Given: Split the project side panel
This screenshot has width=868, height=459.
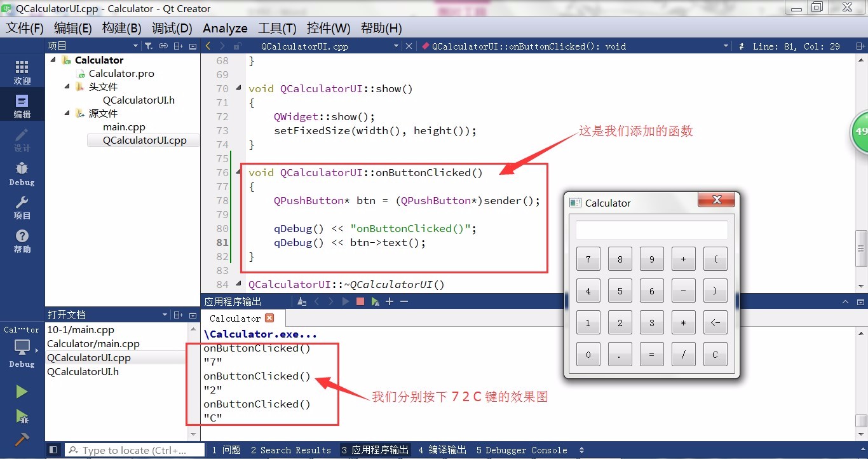Looking at the screenshot, I should [179, 46].
